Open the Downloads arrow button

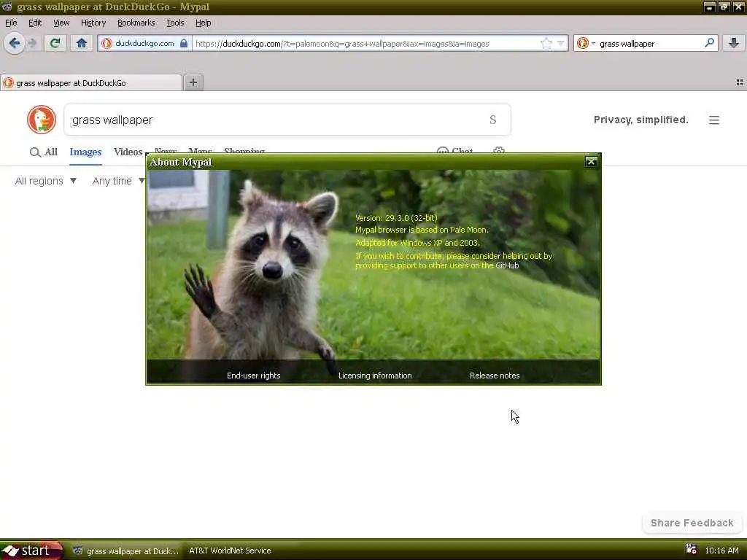tap(734, 43)
